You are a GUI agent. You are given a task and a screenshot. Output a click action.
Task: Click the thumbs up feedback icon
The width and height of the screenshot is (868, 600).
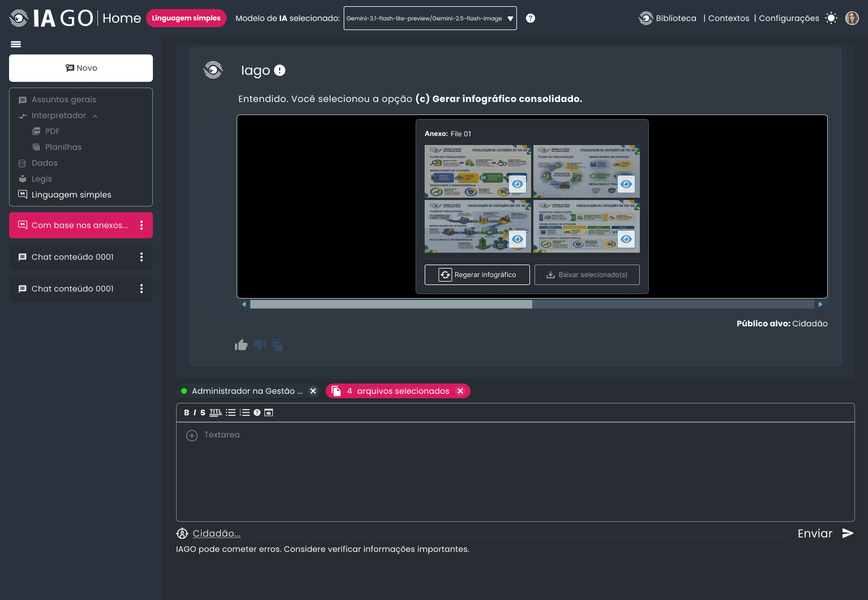(241, 344)
